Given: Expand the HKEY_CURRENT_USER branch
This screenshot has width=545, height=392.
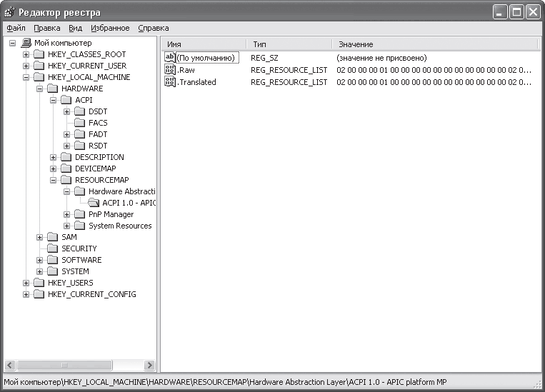Looking at the screenshot, I should point(26,66).
